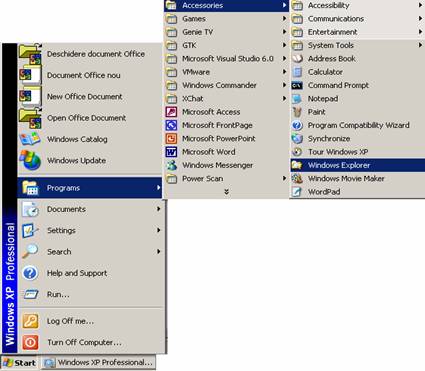Select the XChat folder label

(x=193, y=99)
